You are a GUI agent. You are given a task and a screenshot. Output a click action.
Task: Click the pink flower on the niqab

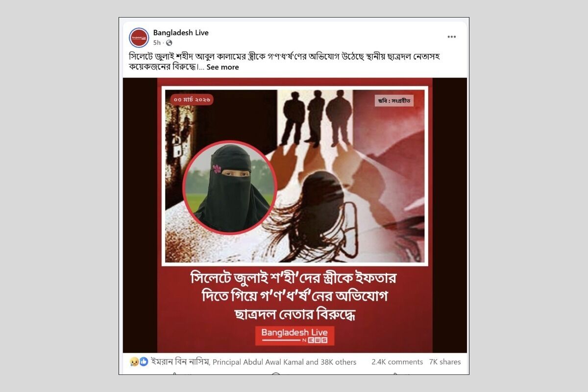point(217,169)
